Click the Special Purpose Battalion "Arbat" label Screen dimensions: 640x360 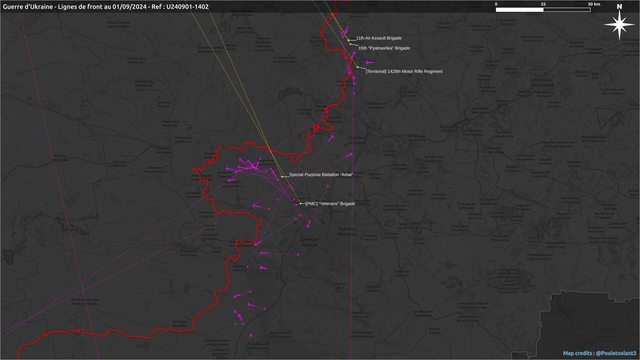(321, 175)
